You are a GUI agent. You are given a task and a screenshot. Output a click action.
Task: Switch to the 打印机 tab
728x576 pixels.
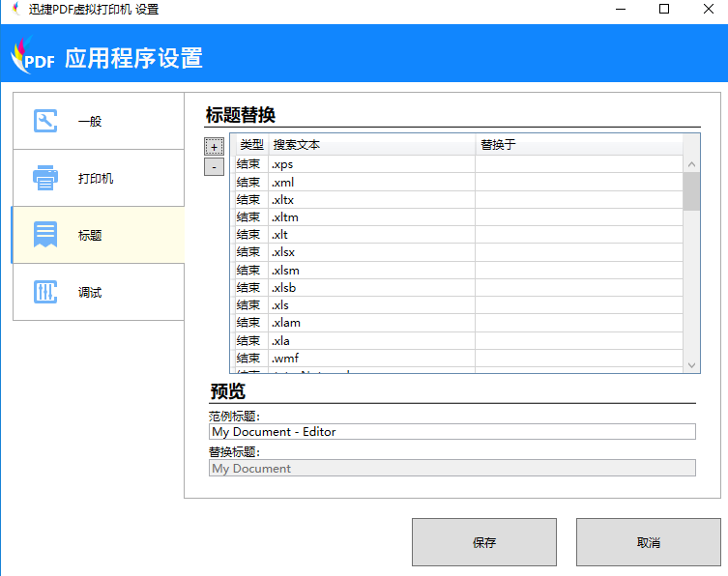pos(99,178)
